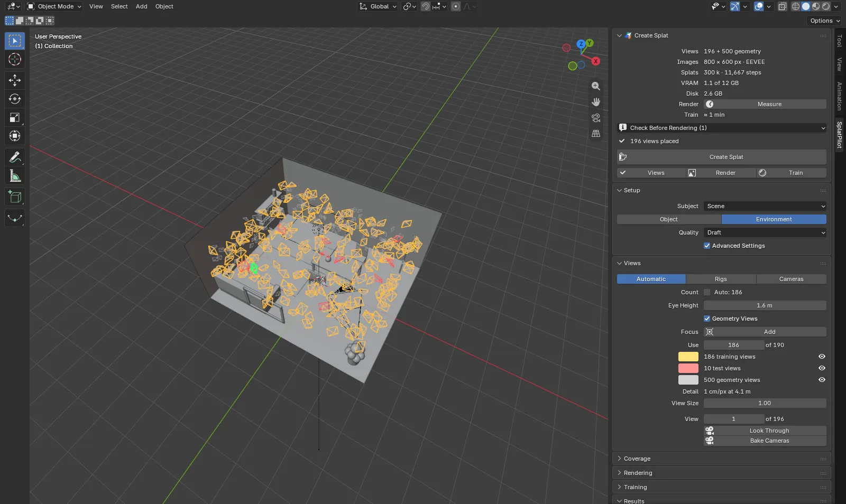Toggle proportional editing icon
846x504 pixels.
(456, 6)
